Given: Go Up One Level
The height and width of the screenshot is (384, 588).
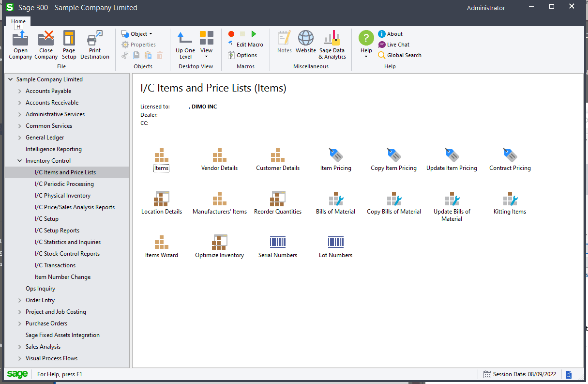Looking at the screenshot, I should (185, 45).
